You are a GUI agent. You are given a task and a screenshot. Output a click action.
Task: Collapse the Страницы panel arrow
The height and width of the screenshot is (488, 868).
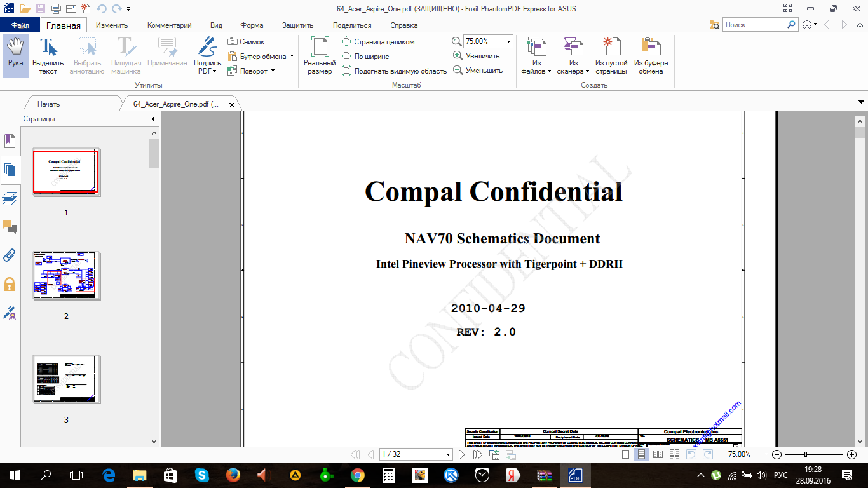(x=153, y=119)
